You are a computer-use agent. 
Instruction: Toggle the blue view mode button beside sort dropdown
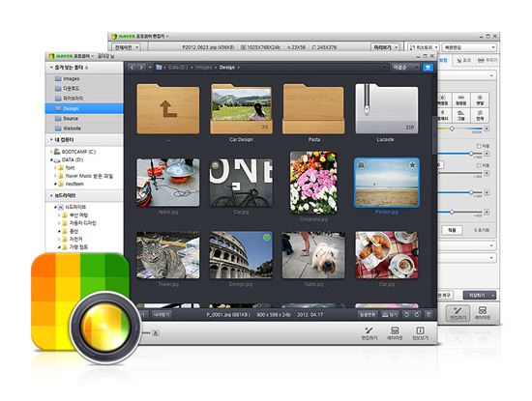click(x=428, y=67)
